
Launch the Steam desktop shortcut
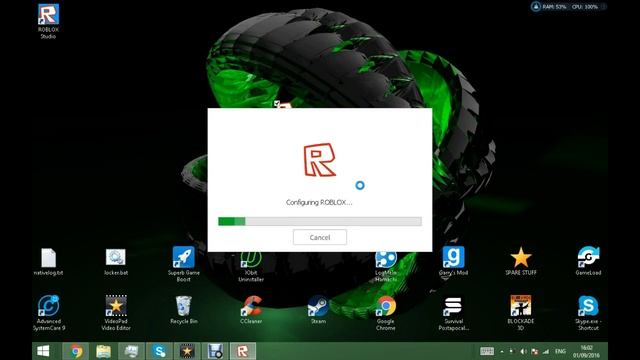318,310
